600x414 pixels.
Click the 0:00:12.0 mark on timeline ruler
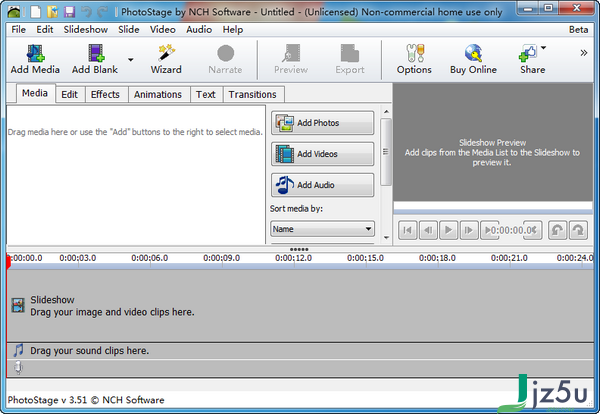tap(293, 258)
